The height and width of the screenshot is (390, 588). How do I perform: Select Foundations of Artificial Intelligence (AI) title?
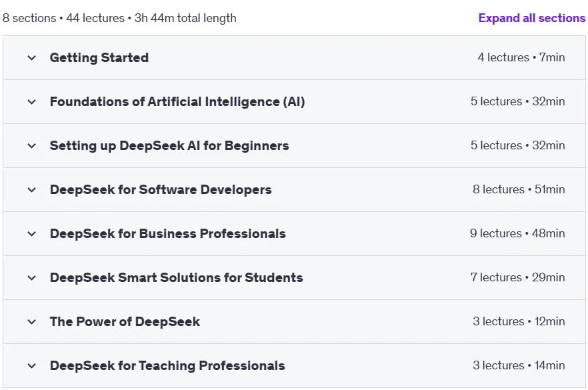pyautogui.click(x=177, y=101)
